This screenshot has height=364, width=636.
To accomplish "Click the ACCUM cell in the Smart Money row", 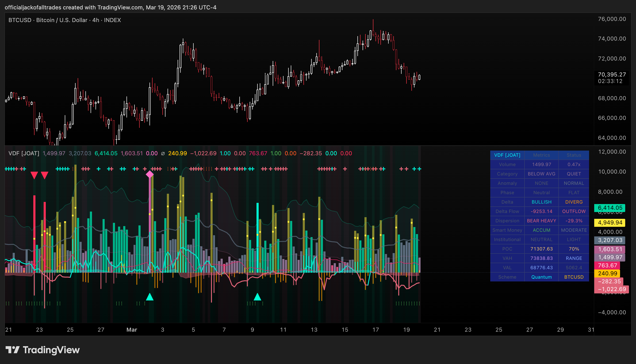I will click(x=541, y=230).
